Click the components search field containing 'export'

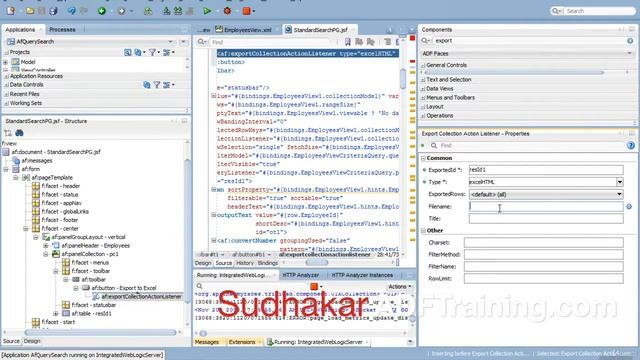tap(529, 41)
